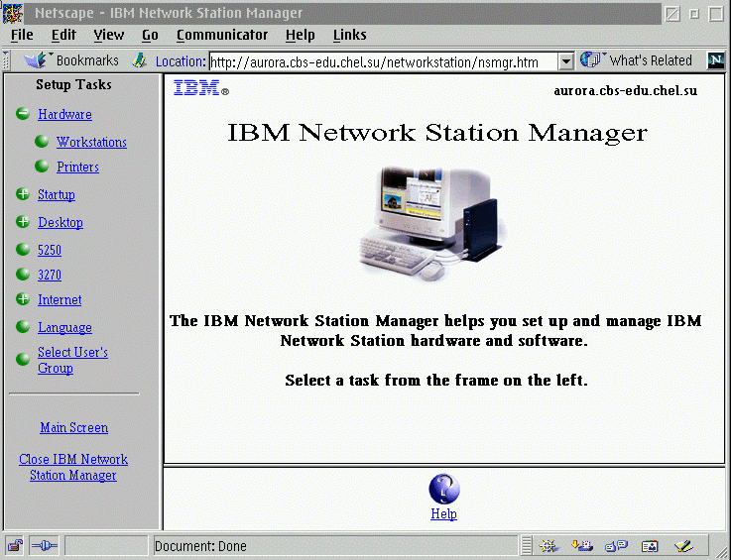
Task: Click the 'Document: Done' status text
Action: tap(200, 546)
